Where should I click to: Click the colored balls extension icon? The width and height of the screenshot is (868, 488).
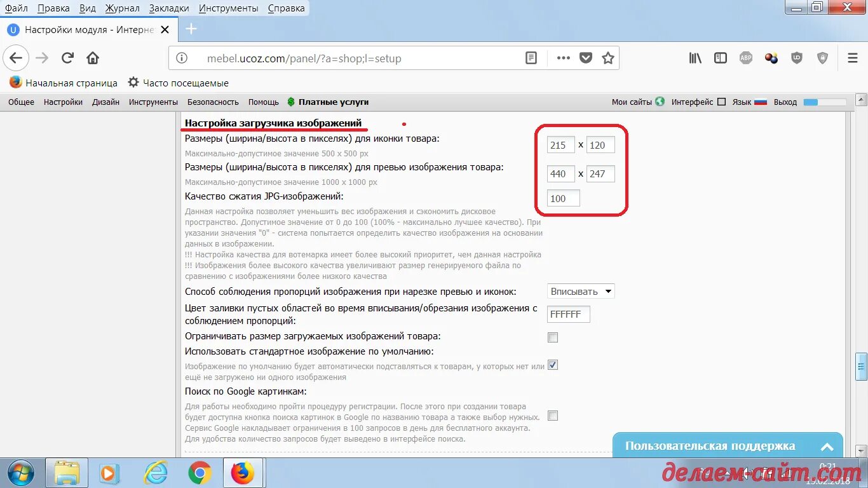[771, 58]
